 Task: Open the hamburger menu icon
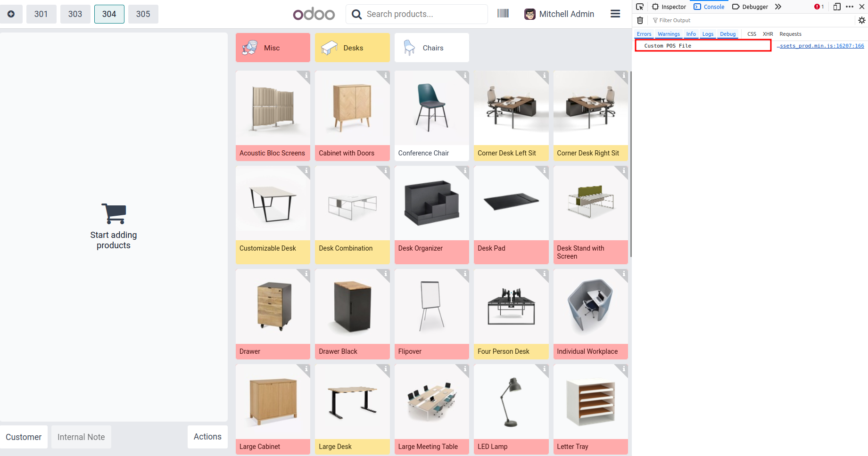615,14
